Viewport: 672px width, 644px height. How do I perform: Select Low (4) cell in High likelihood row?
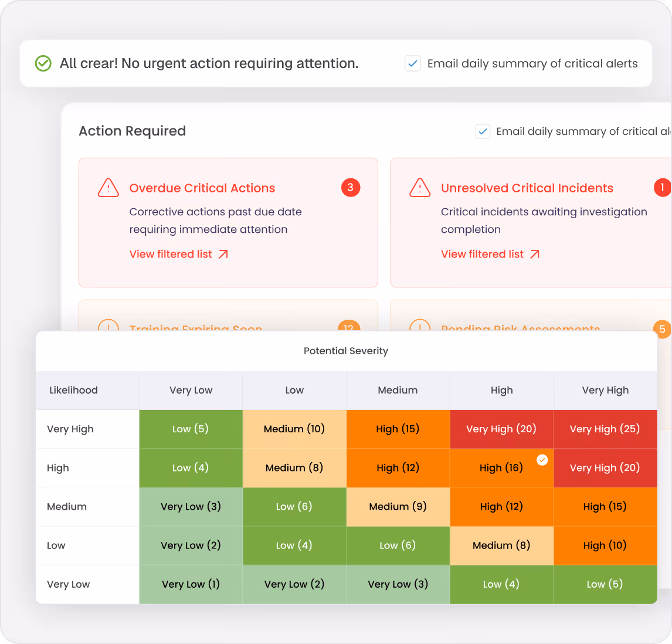191,468
